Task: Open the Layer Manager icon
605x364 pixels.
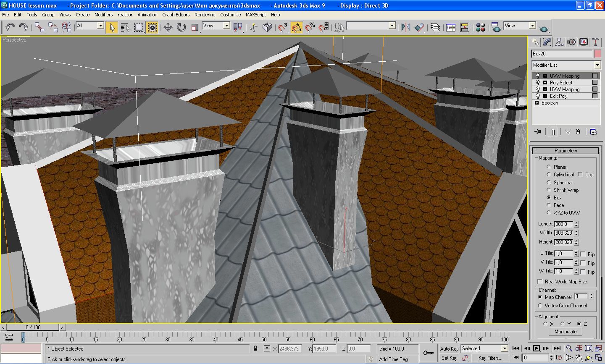Action: pos(435,27)
